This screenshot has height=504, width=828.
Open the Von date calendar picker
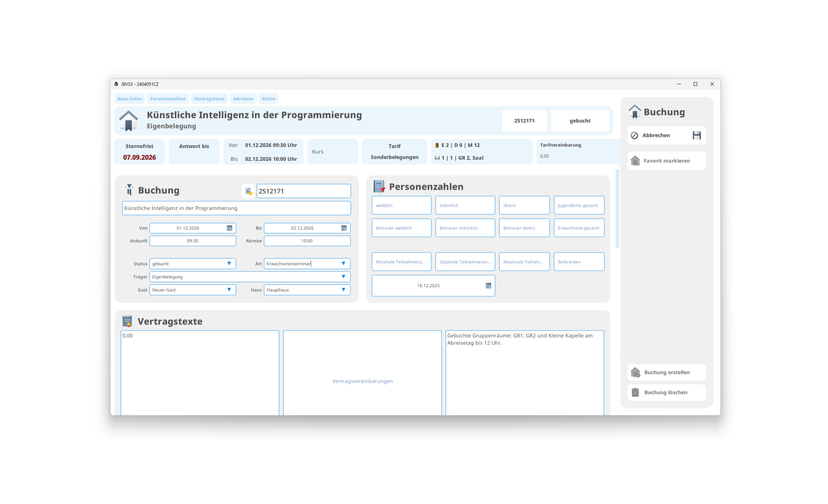tap(229, 228)
